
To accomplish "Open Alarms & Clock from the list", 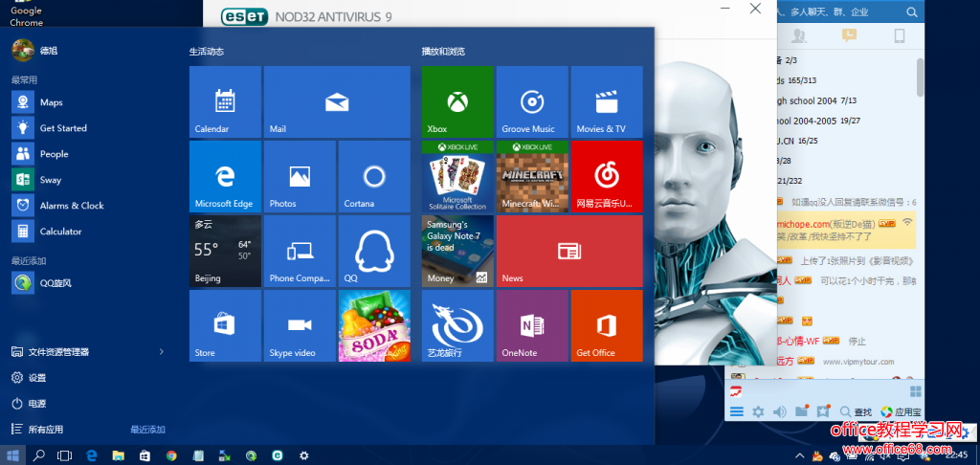I will tap(87, 205).
